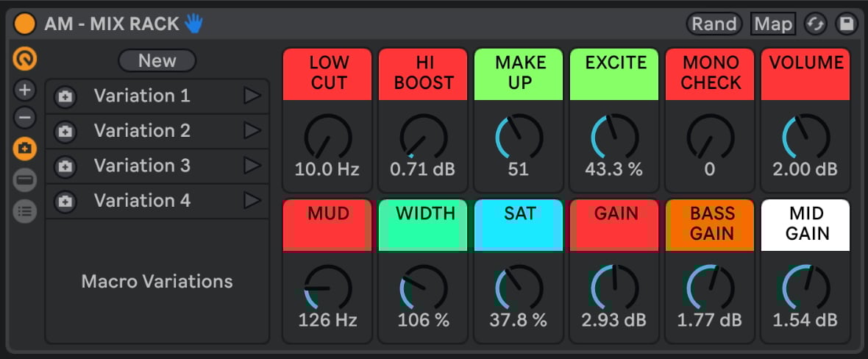Image resolution: width=868 pixels, height=359 pixels.
Task: Click the 43.3 % value
Action: pyautogui.click(x=614, y=169)
